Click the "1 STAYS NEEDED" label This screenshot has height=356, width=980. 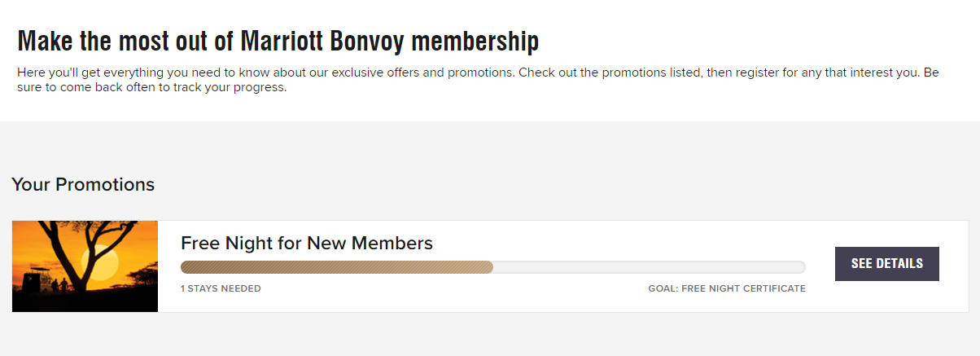[221, 288]
